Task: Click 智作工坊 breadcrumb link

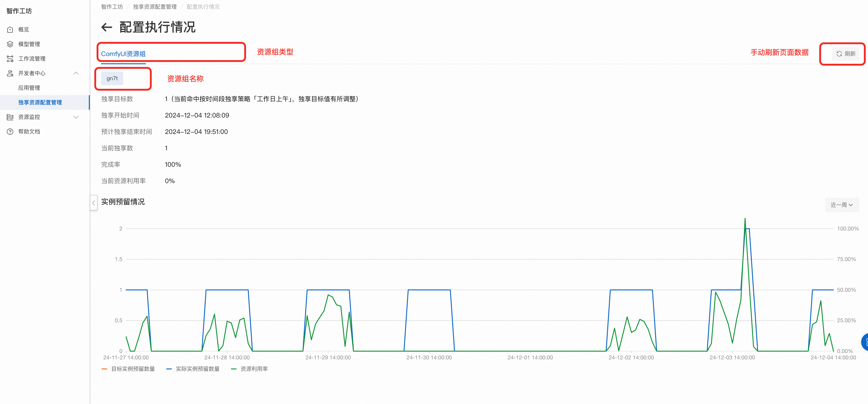Action: click(x=112, y=7)
